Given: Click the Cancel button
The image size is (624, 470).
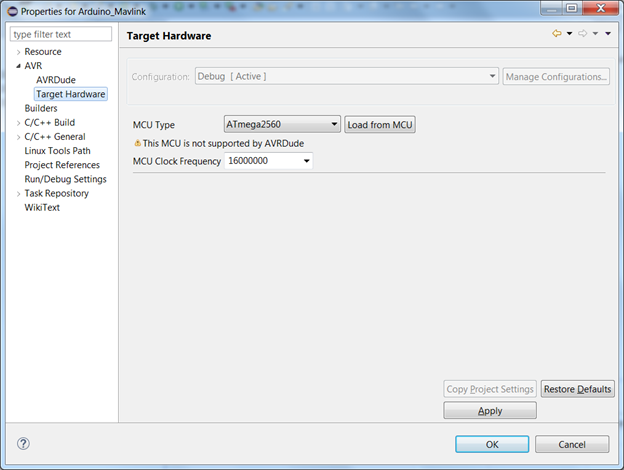Looking at the screenshot, I should (572, 444).
